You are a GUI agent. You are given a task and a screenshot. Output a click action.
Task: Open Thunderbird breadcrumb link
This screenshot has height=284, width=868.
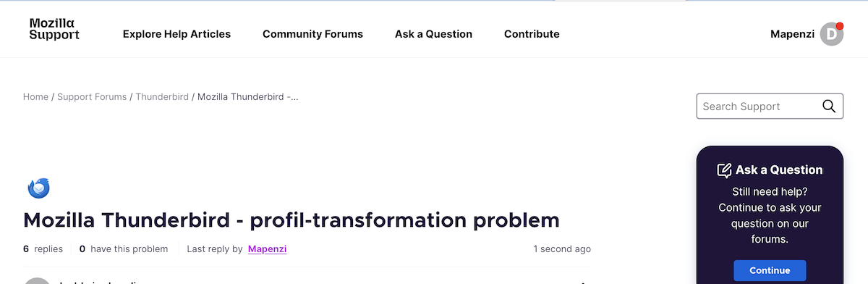(162, 96)
